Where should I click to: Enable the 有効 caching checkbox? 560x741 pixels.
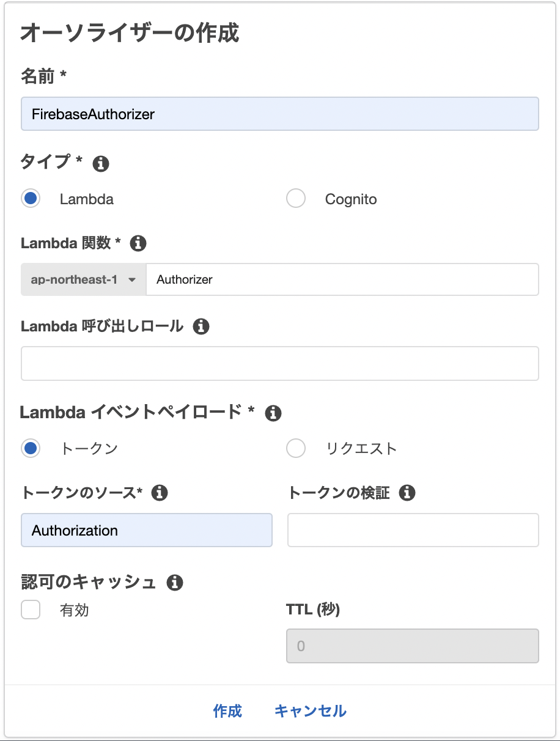[31, 610]
